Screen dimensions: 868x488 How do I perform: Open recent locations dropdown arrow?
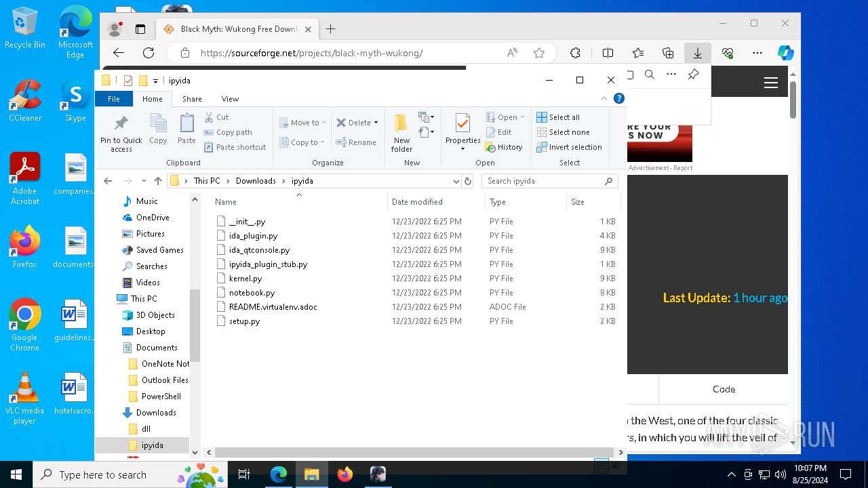(144, 181)
